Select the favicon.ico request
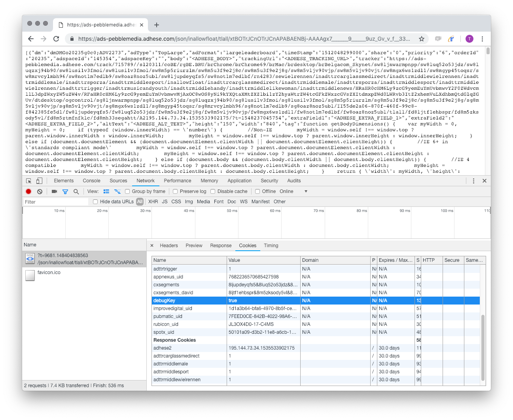Screen dimensions: 513x420 49,272
